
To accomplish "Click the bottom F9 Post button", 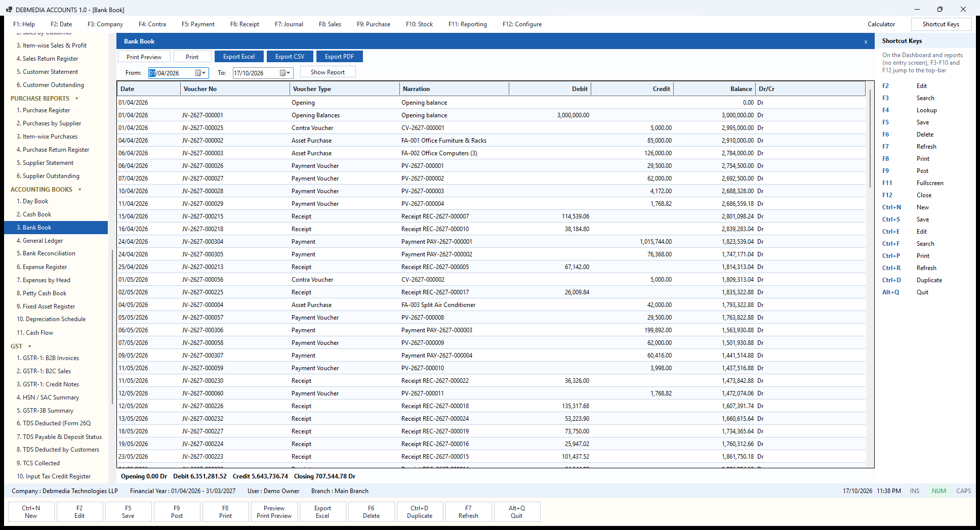I will (x=177, y=512).
